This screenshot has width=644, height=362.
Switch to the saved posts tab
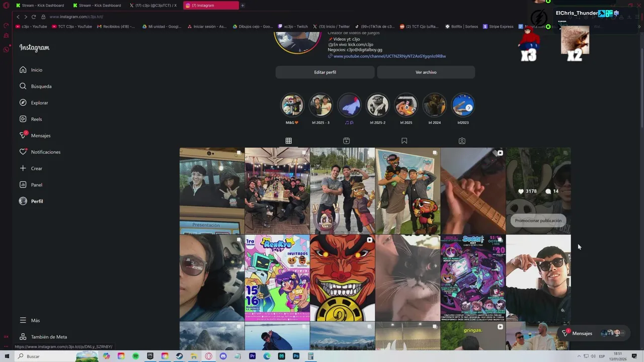404,141
